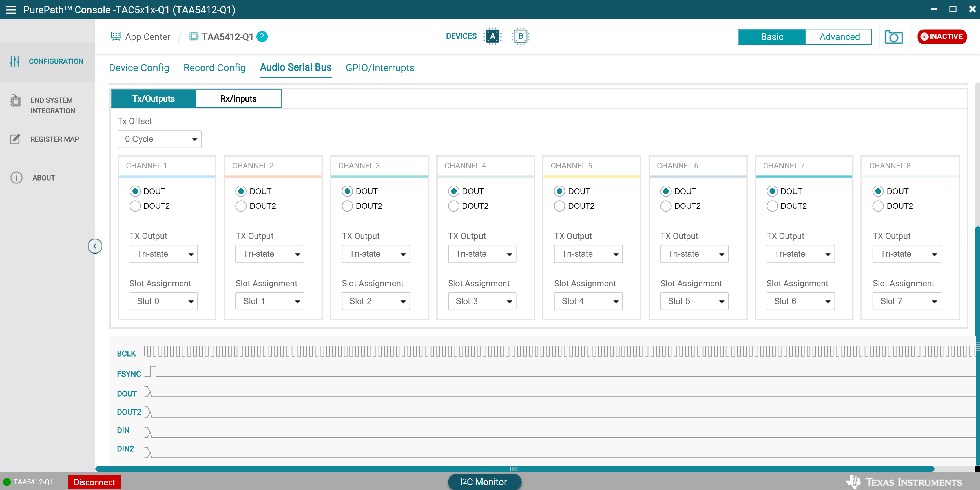Image resolution: width=980 pixels, height=490 pixels.
Task: Select device B chip icon
Action: tap(520, 37)
